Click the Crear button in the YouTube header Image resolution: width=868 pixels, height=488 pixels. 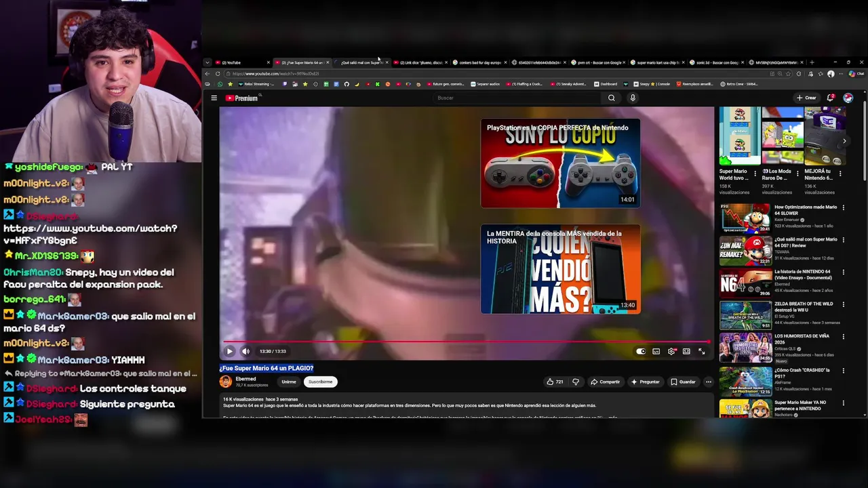(x=806, y=98)
